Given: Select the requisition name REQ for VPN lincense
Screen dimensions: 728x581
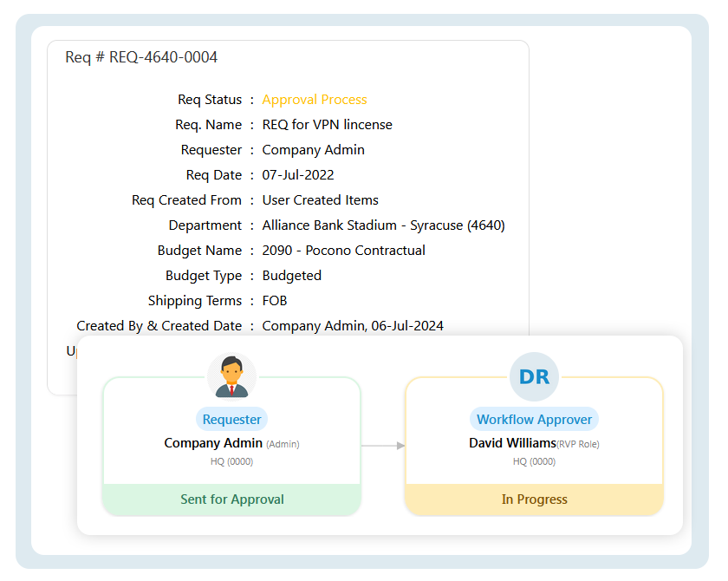Looking at the screenshot, I should pos(327,124).
